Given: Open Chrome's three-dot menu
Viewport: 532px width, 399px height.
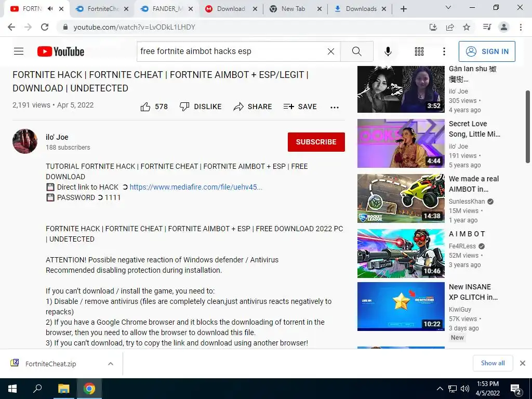Looking at the screenshot, I should (x=521, y=27).
